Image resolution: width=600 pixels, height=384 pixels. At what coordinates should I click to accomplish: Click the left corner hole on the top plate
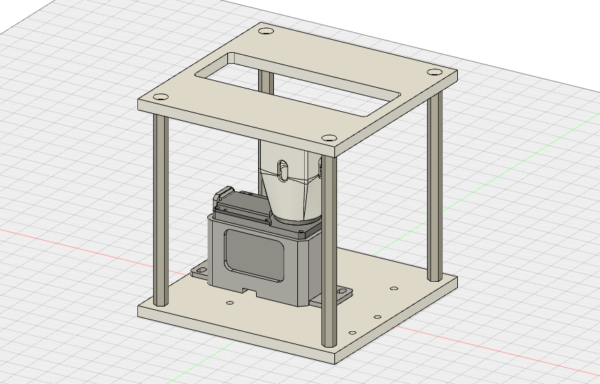coord(161,97)
